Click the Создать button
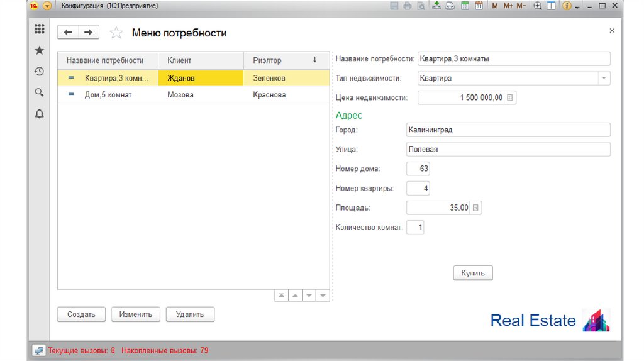 [81, 314]
